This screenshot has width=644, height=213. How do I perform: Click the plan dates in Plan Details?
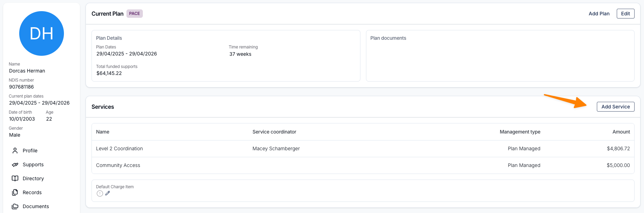pyautogui.click(x=126, y=54)
